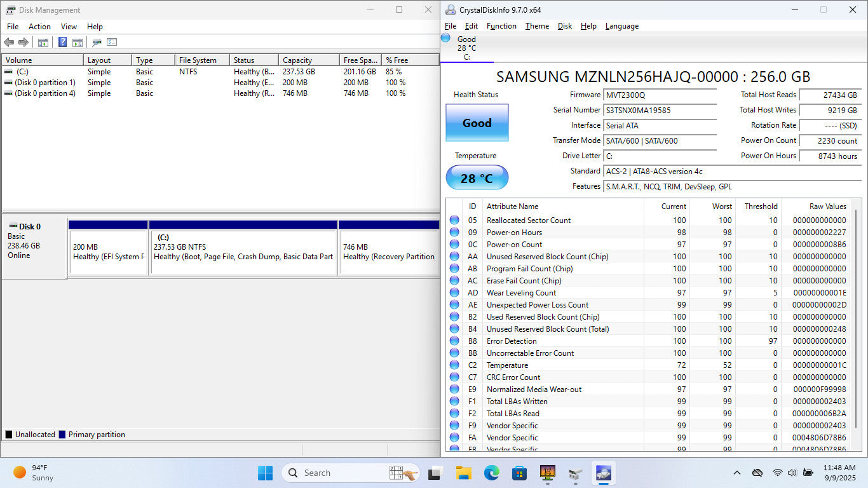Open the Windows Start menu
Screen dimensions: 868x488
point(266,473)
